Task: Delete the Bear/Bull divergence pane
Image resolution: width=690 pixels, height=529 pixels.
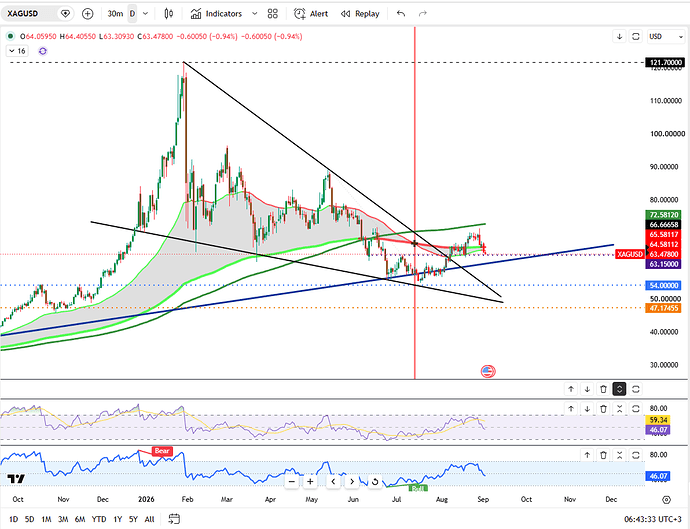Action: [603, 455]
